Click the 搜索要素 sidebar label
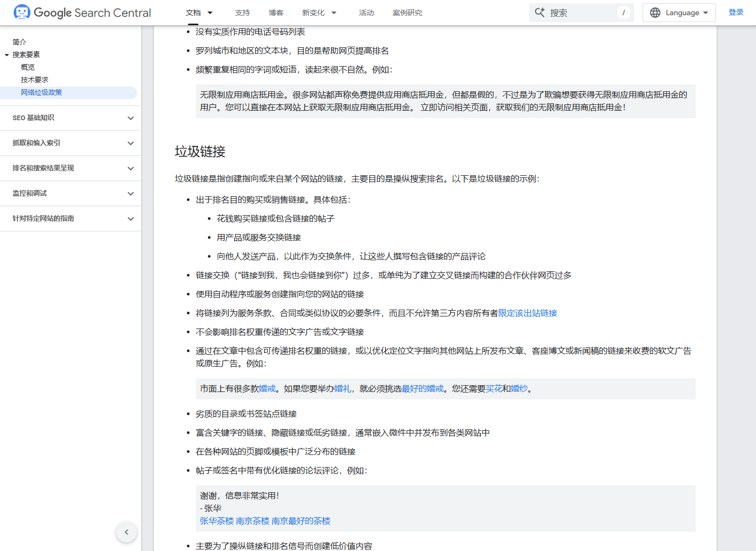Viewport: 756px width, 551px height. 26,55
